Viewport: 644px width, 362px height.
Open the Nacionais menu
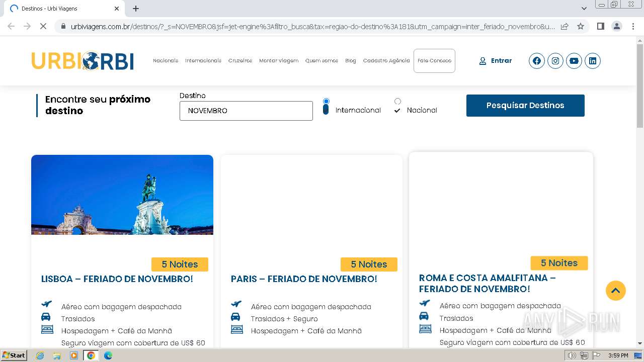click(166, 61)
